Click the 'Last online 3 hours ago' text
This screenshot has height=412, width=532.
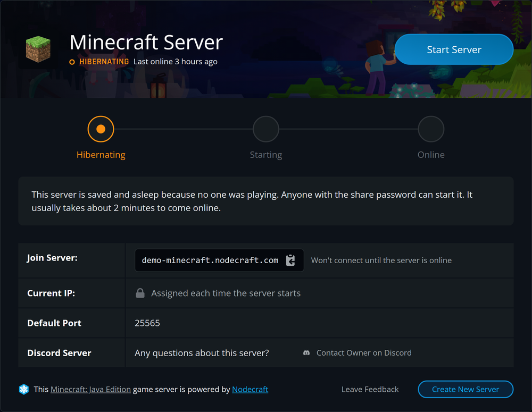176,62
